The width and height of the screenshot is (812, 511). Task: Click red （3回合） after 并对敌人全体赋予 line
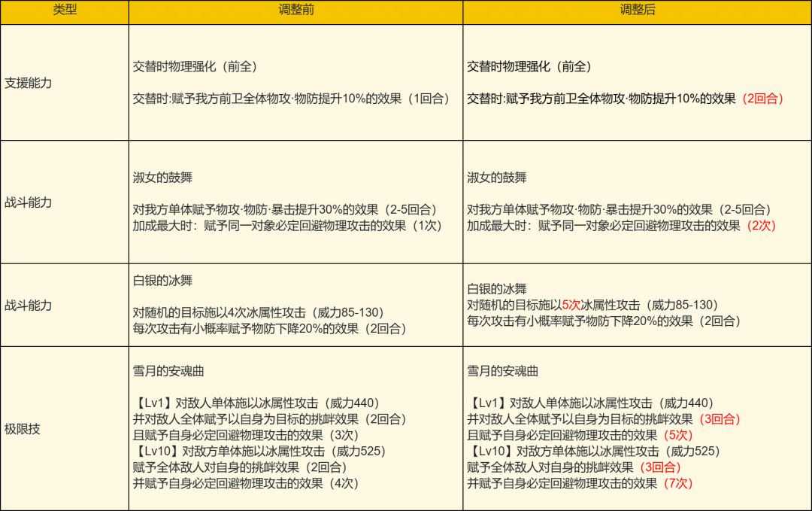click(720, 419)
